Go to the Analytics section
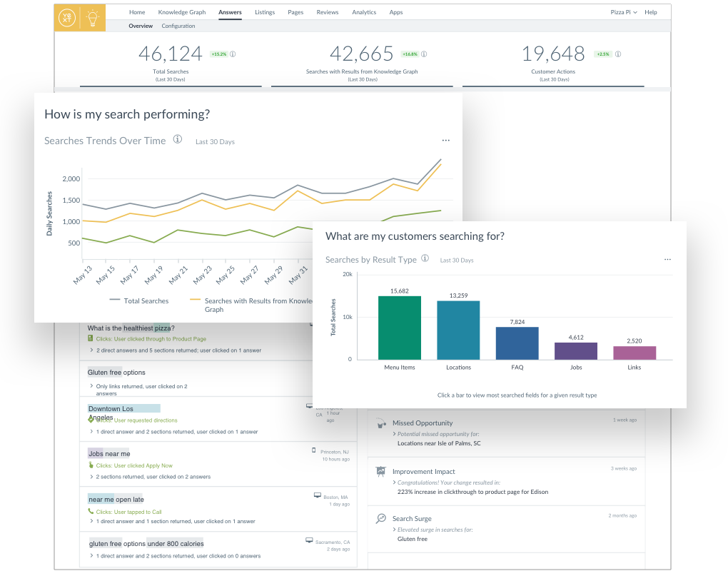This screenshot has height=571, width=728. point(364,12)
